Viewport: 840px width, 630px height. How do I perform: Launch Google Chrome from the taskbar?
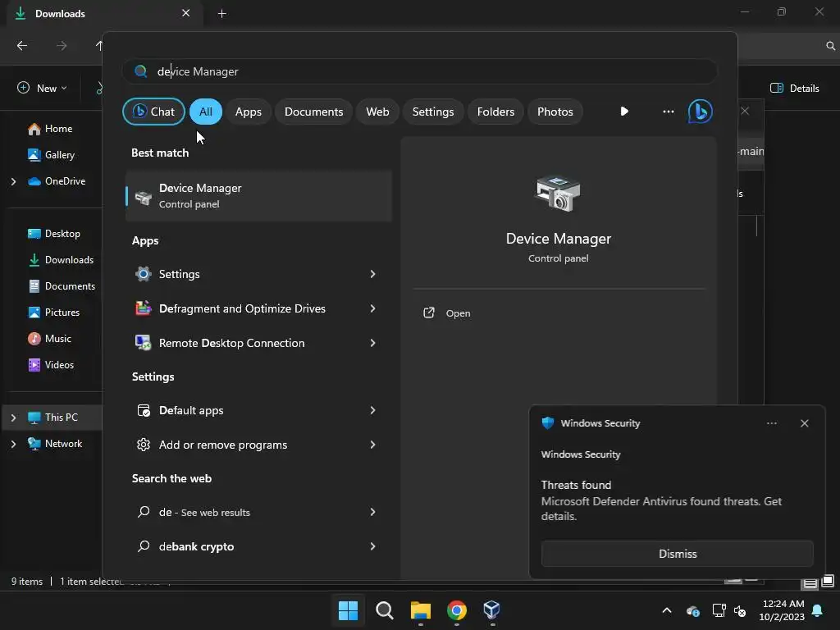click(456, 609)
